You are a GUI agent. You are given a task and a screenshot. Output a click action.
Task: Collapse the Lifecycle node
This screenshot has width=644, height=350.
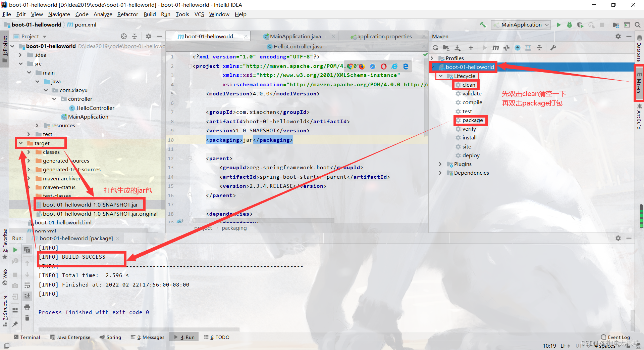(440, 76)
